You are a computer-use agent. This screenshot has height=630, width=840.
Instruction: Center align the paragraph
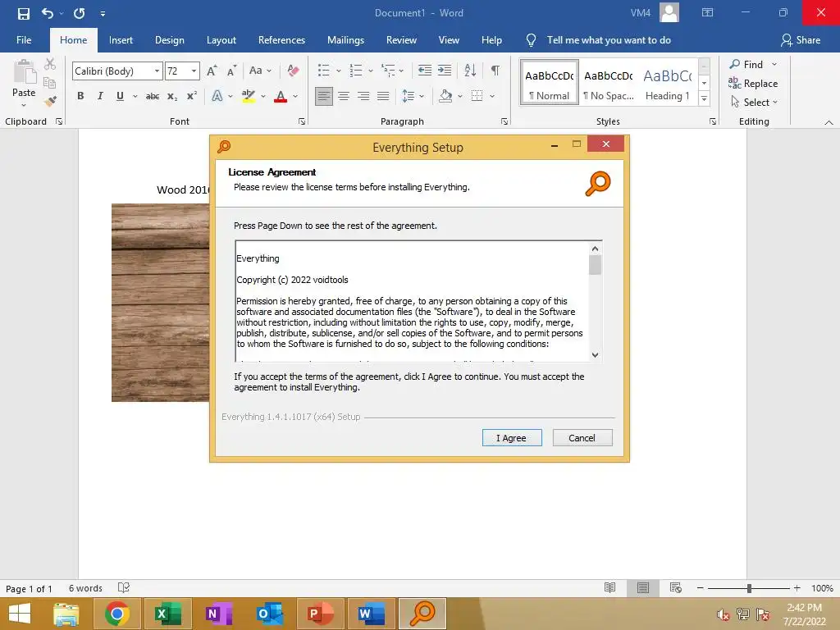click(x=344, y=97)
